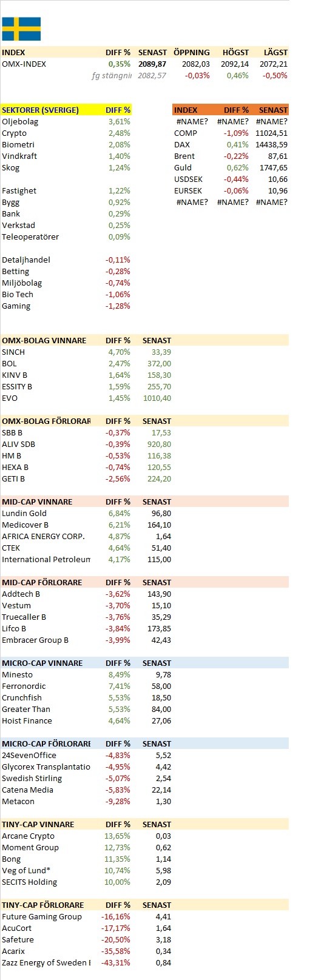Click the MICRO-CAP VINNARE header
The image size is (324, 980).
(x=42, y=663)
